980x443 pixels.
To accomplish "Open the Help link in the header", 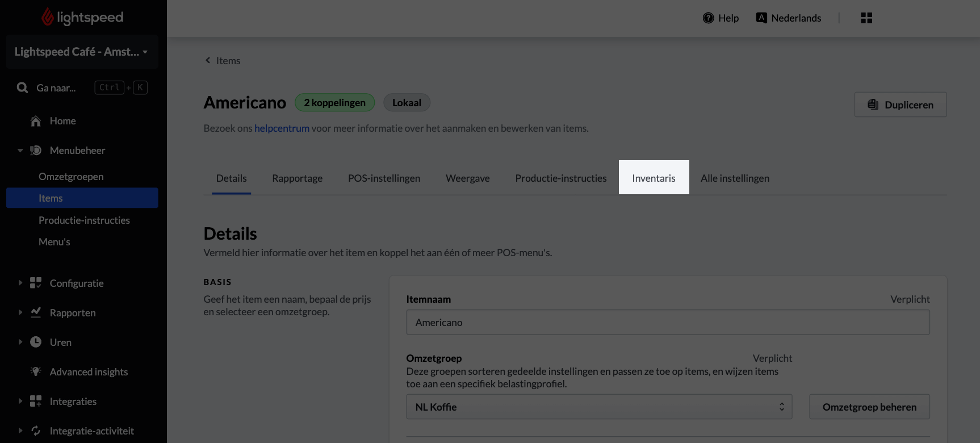I will [728, 18].
